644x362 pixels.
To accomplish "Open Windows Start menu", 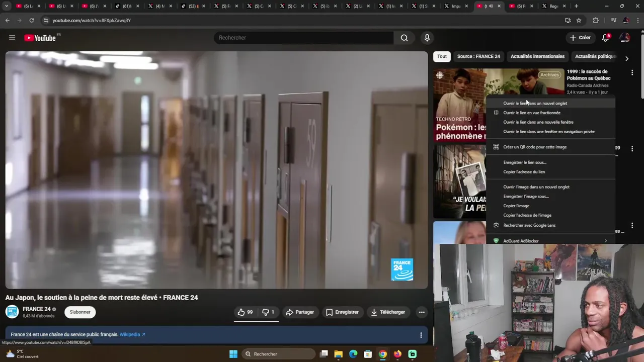I will (233, 354).
